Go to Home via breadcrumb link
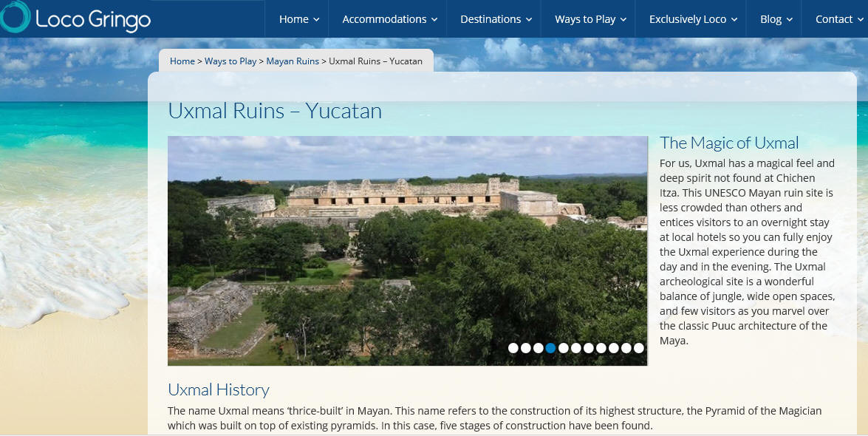868x436 pixels. [x=182, y=61]
